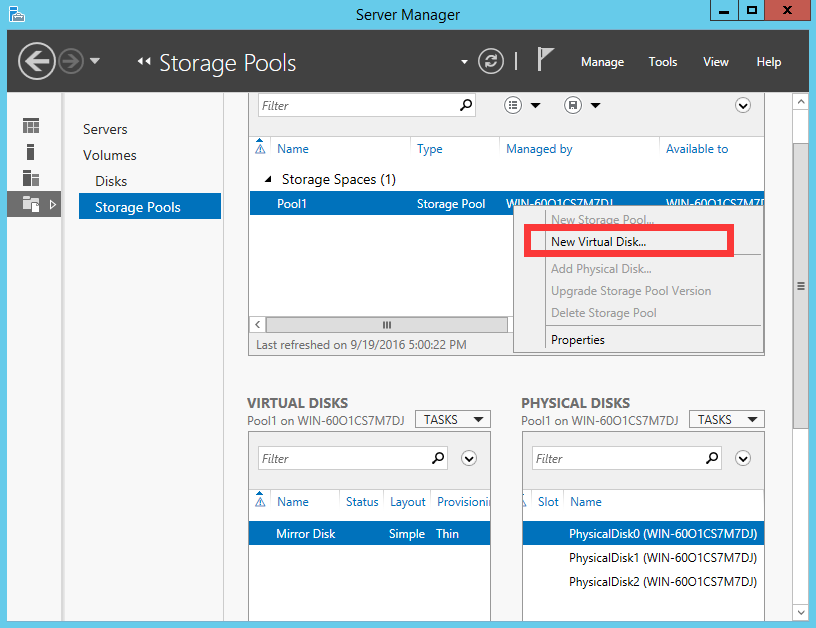The width and height of the screenshot is (816, 628).
Task: Open the Physical Disks TASKS dropdown
Action: click(727, 420)
